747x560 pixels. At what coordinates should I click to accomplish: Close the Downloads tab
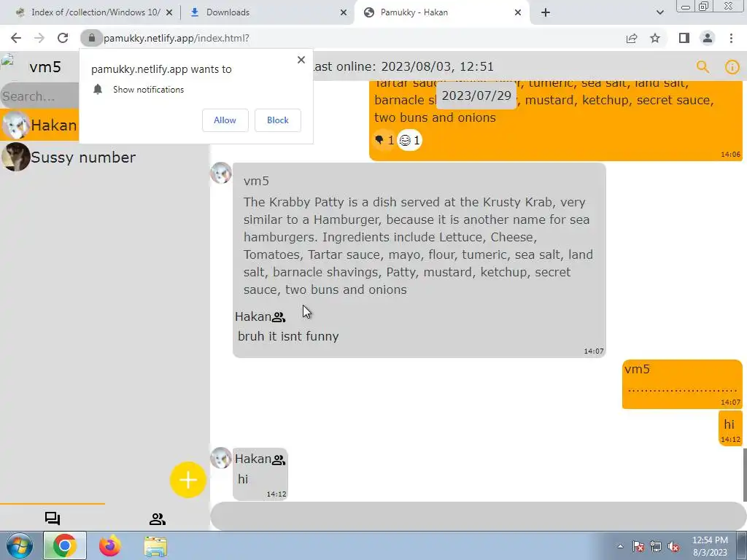(x=344, y=12)
